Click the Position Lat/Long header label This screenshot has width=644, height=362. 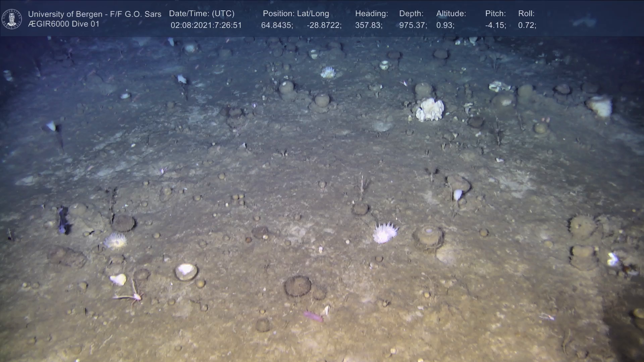coord(296,14)
